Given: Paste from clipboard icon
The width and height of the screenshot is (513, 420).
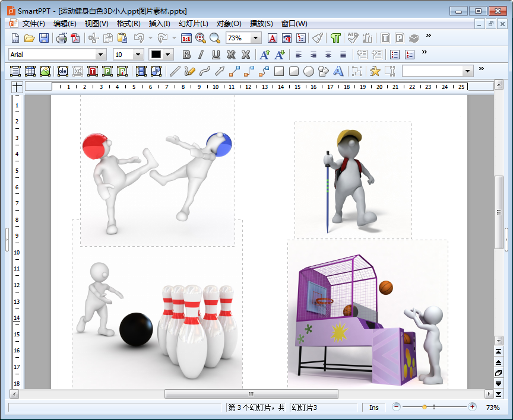Looking at the screenshot, I should [122, 38].
